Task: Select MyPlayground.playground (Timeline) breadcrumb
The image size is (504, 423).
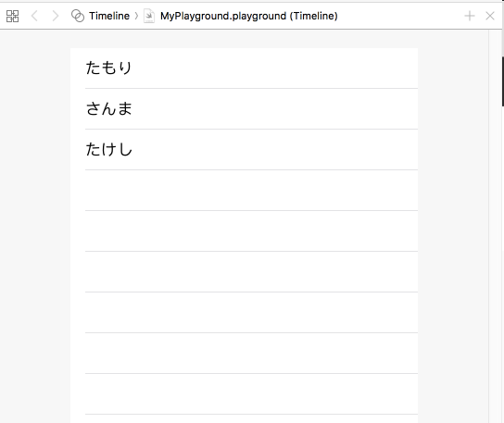Action: [x=249, y=16]
